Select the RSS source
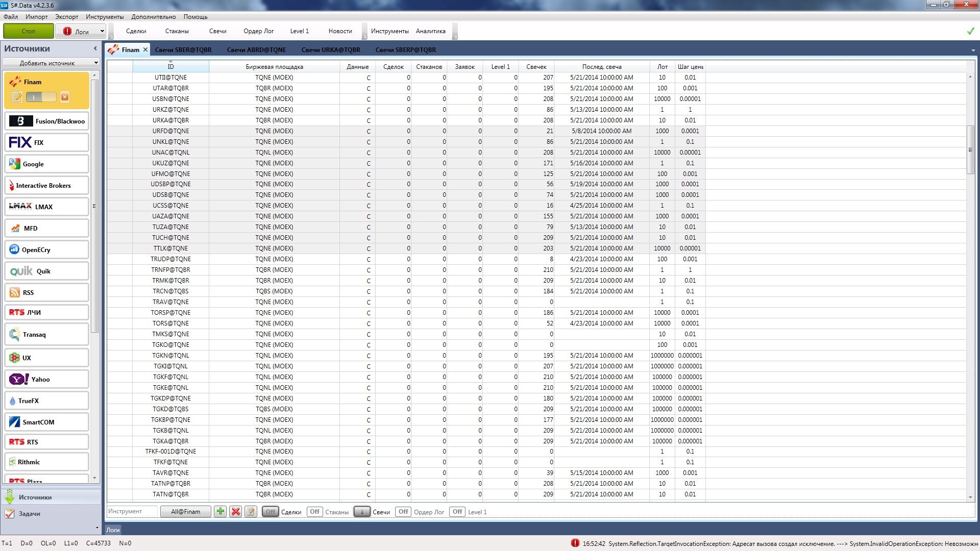Viewport: 980px width, 551px height. [47, 293]
